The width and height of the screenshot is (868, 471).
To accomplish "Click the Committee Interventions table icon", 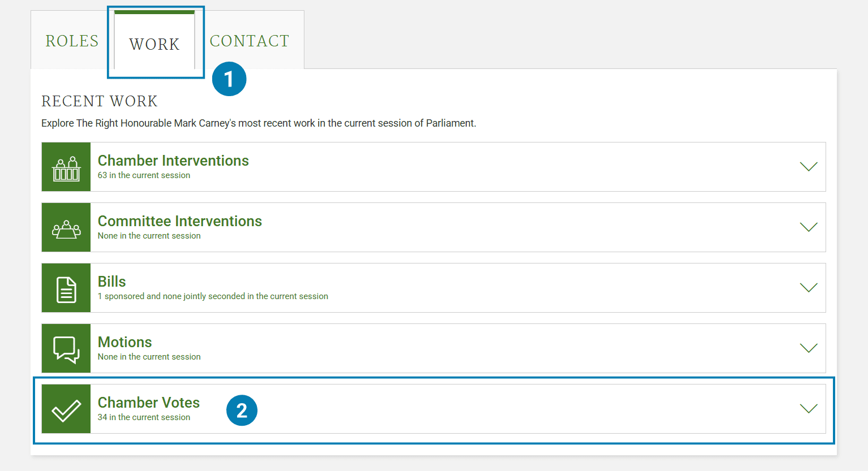I will click(66, 228).
